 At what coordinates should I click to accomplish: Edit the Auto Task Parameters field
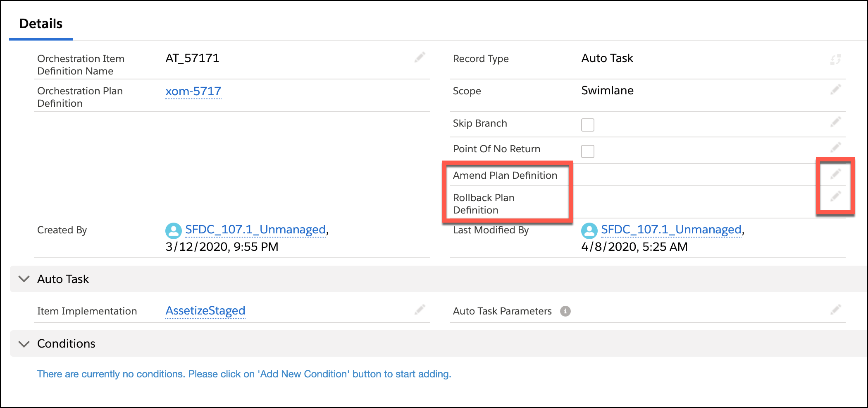(x=836, y=309)
